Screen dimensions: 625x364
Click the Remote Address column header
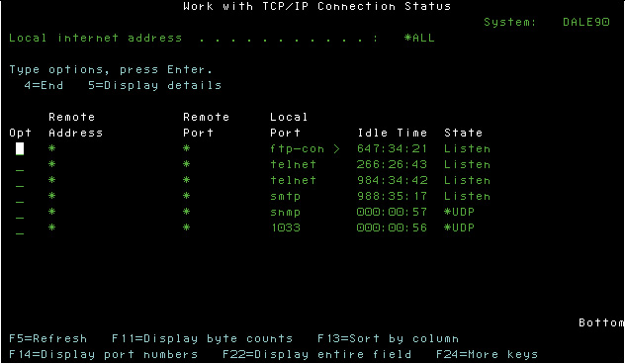click(x=76, y=125)
